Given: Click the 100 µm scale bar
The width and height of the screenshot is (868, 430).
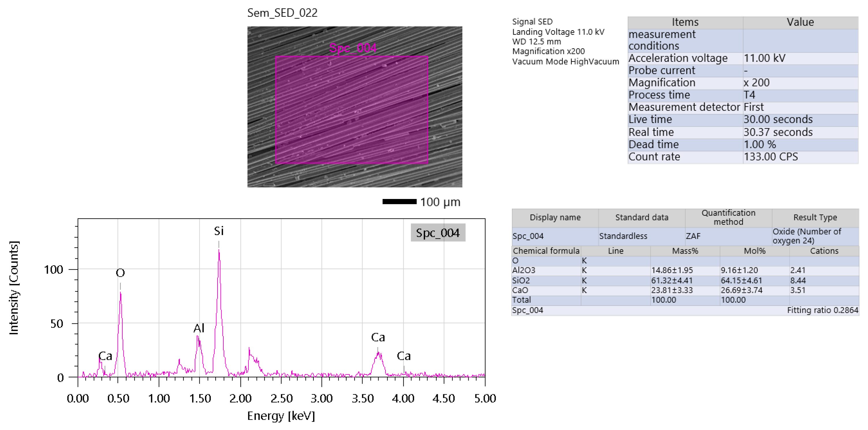Looking at the screenshot, I should tap(399, 202).
